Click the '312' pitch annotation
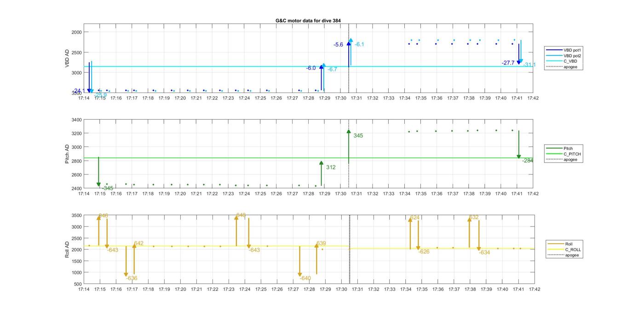The image size is (644, 319). coord(331,168)
